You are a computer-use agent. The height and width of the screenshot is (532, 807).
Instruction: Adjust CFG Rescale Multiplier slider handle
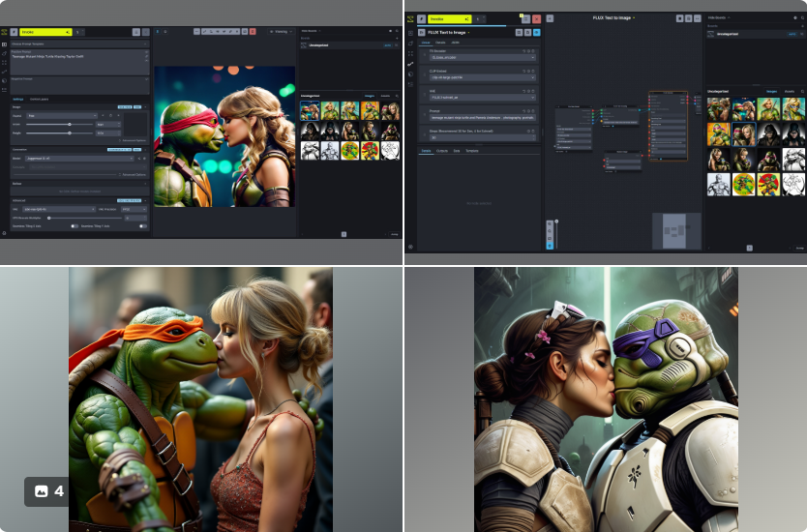(49, 219)
